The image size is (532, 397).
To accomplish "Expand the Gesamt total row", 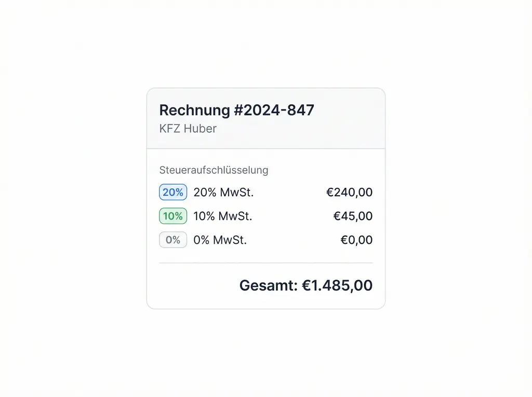I will click(x=305, y=285).
